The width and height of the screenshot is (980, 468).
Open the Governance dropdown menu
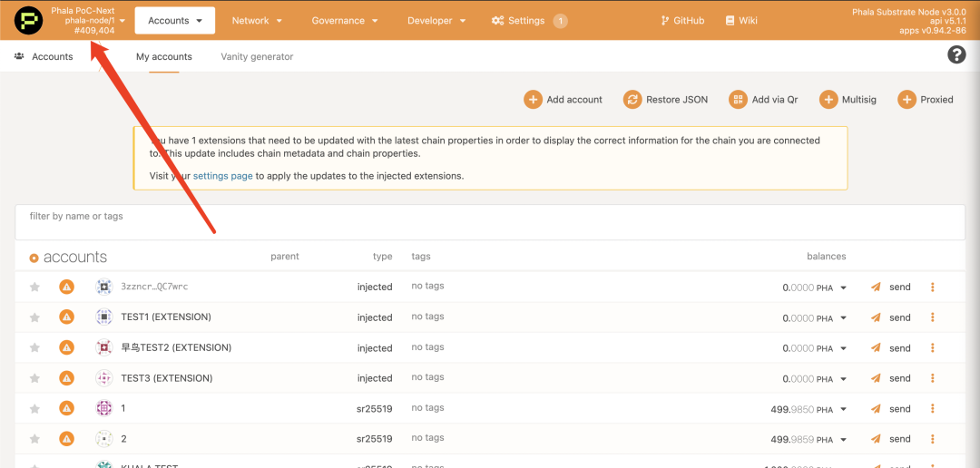345,20
